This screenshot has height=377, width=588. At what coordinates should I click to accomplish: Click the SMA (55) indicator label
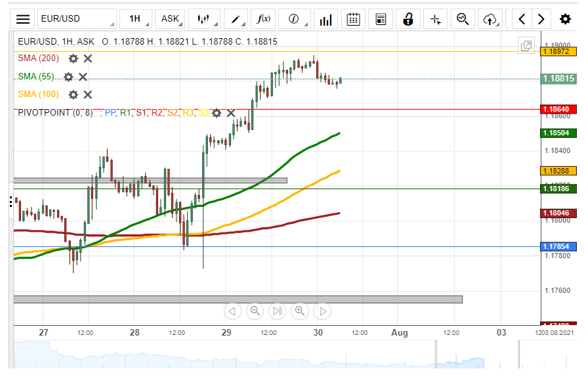point(36,77)
